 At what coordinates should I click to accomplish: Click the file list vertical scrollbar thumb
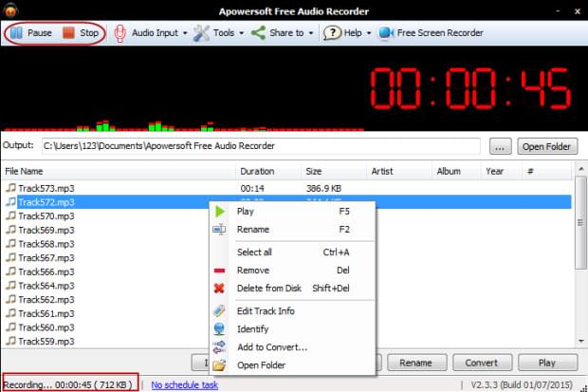pyautogui.click(x=580, y=222)
